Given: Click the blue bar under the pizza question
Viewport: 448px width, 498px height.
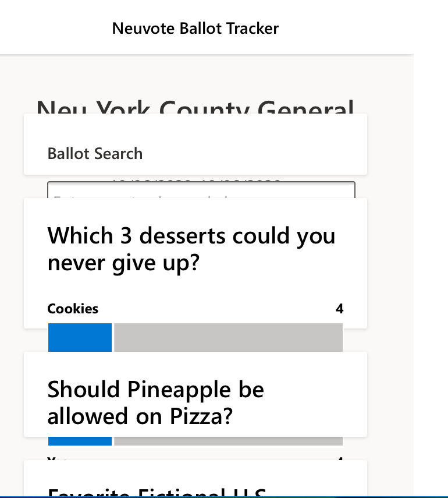Looking at the screenshot, I should [79, 442].
